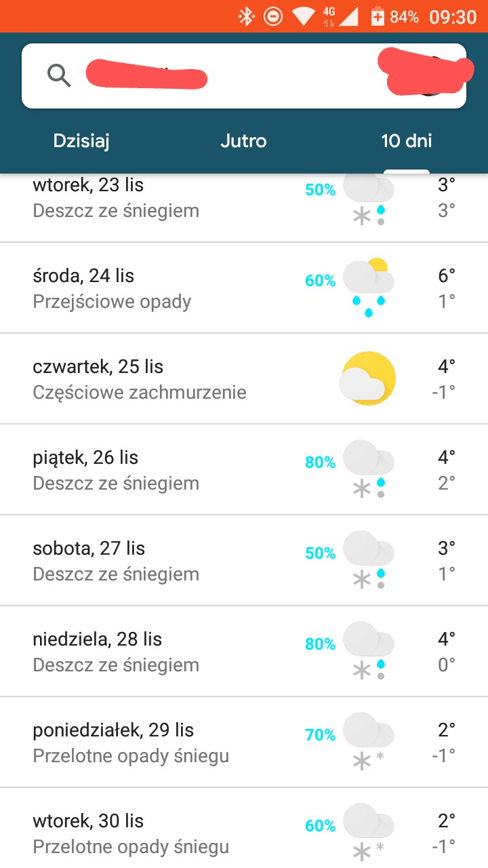Open the czwartek, 25 lis forecast row

(139, 379)
